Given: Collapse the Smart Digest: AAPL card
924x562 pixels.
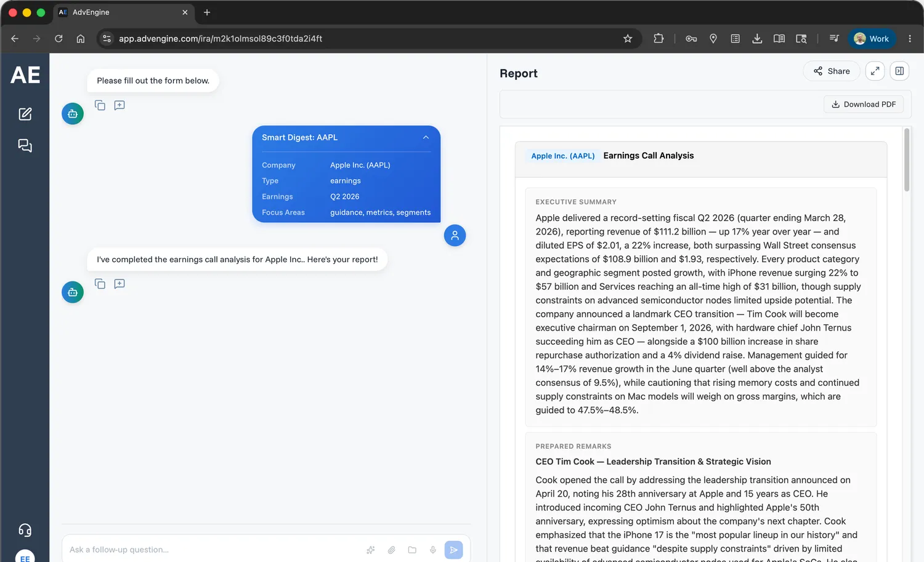Looking at the screenshot, I should [426, 137].
